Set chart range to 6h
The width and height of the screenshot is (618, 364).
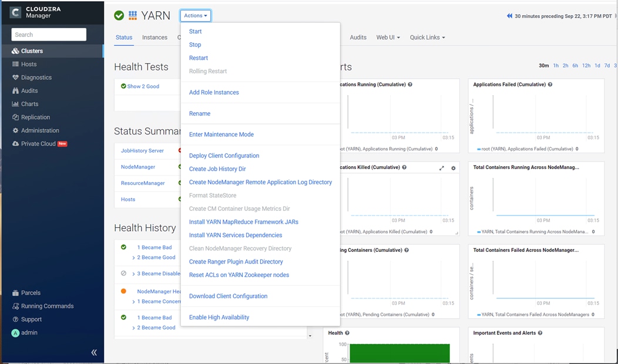[575, 66]
